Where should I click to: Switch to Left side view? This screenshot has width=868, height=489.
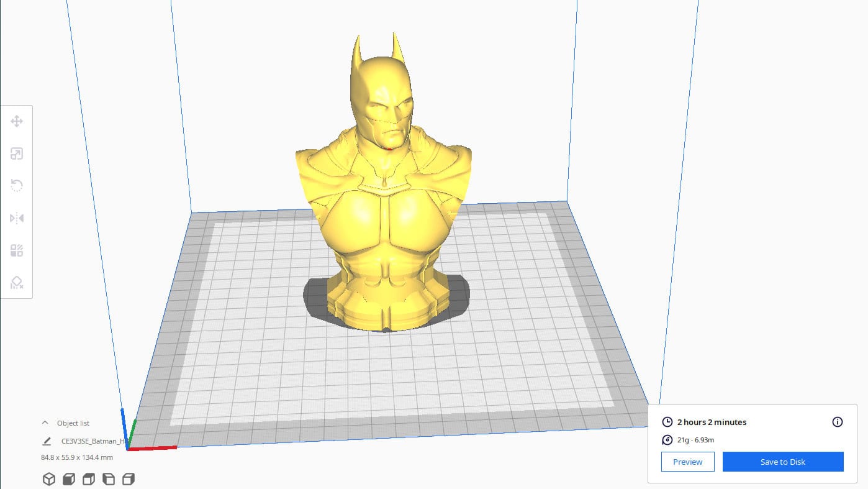pyautogui.click(x=109, y=479)
